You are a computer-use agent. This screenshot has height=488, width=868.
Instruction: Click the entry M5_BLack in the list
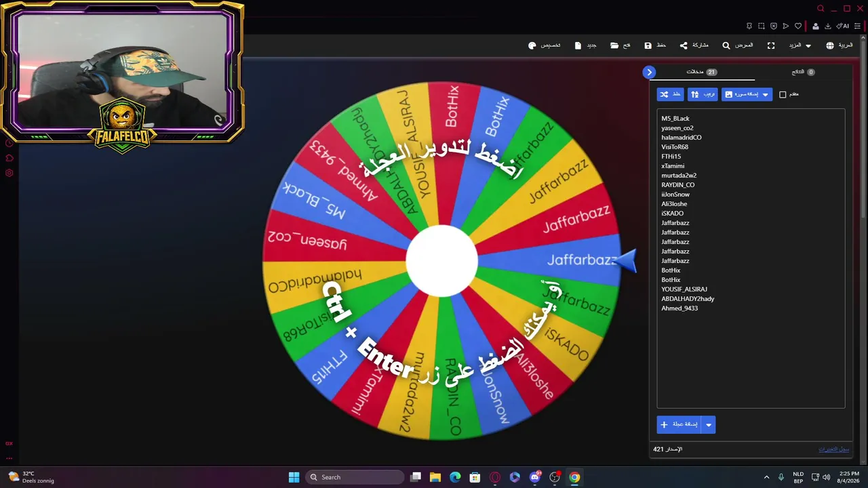tap(675, 119)
